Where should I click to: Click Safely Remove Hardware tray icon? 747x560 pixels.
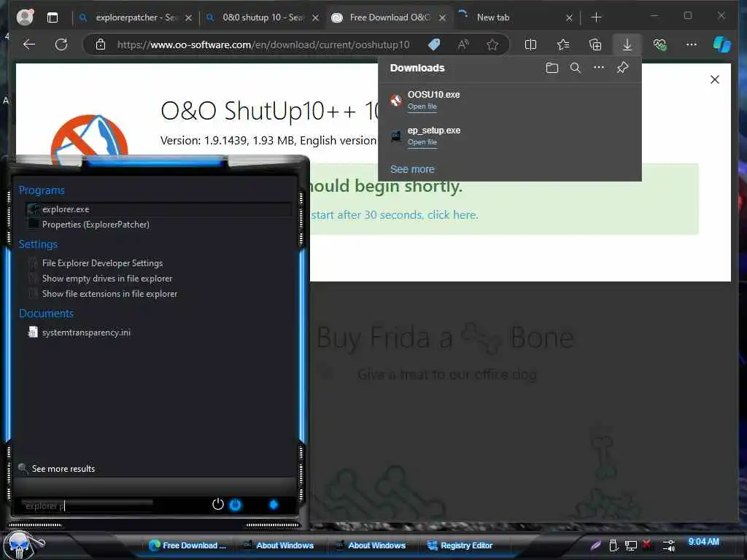click(614, 545)
